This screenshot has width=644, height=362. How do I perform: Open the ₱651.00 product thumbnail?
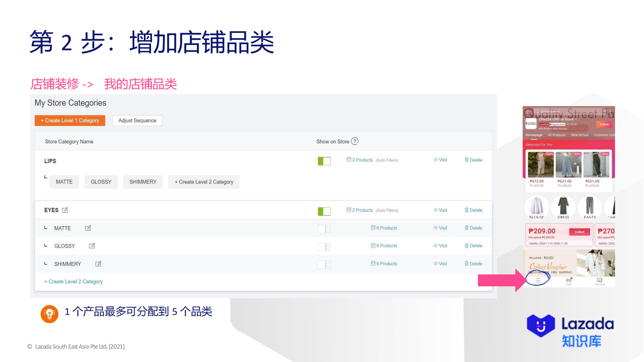pyautogui.click(x=597, y=165)
